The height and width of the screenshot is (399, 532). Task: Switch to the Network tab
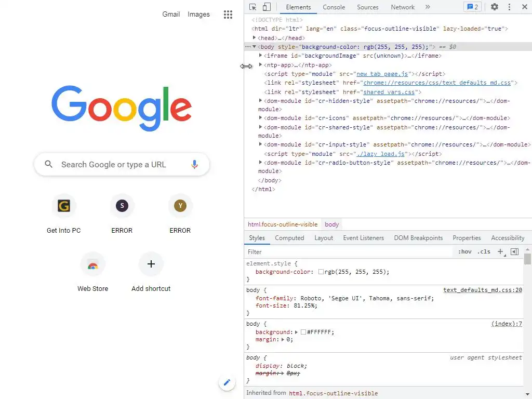tap(403, 7)
